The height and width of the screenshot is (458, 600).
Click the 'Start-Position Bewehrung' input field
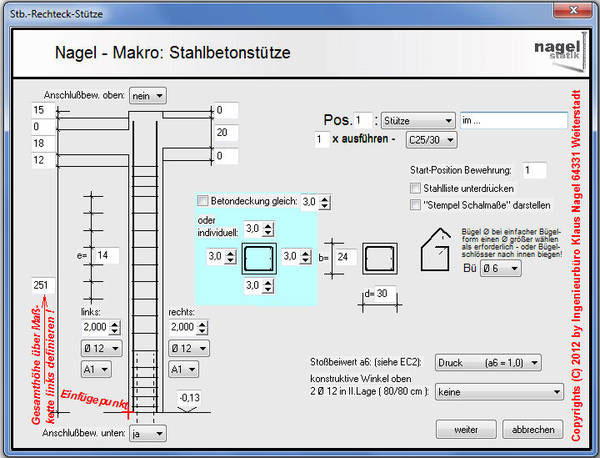(x=534, y=171)
